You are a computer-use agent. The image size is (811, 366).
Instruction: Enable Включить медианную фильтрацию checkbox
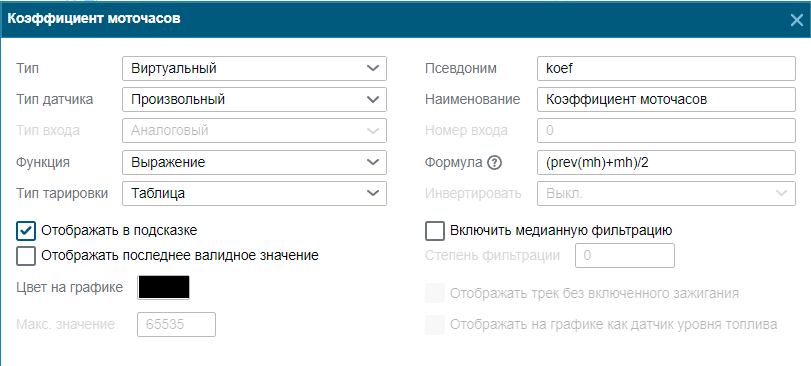coord(434,231)
